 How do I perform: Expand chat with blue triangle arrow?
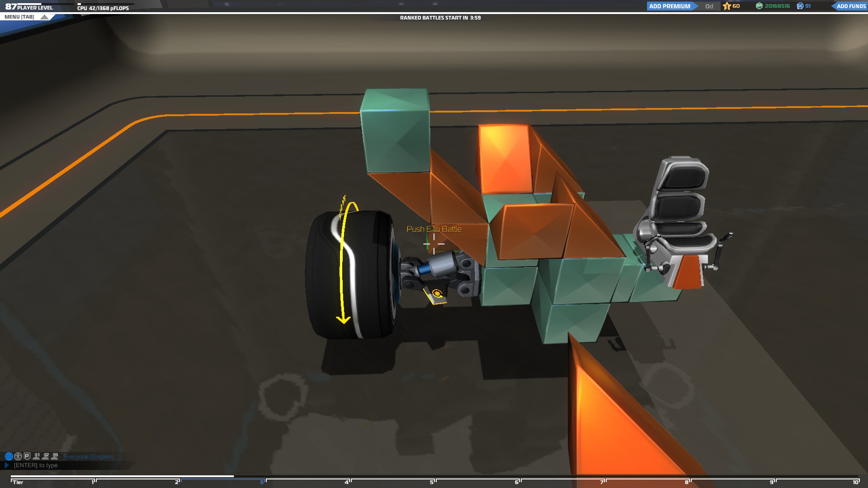(x=7, y=465)
